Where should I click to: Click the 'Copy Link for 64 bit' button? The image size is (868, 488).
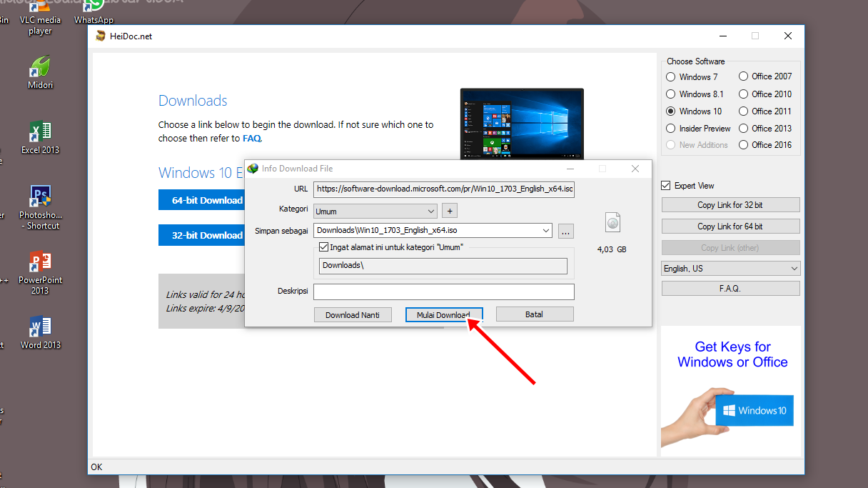click(x=730, y=226)
